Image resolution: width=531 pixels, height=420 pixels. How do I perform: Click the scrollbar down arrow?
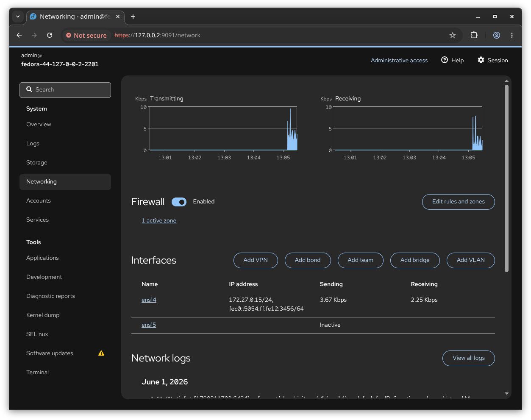tap(506, 393)
